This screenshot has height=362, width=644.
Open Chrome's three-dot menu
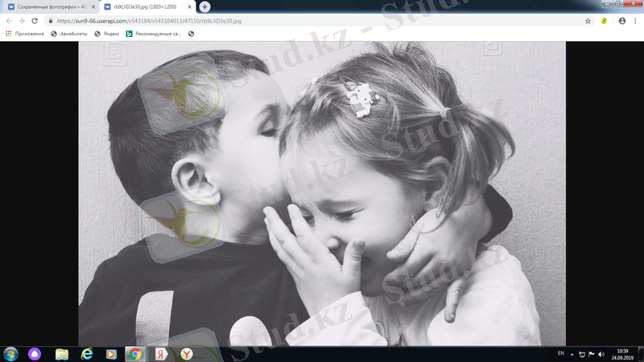[635, 21]
